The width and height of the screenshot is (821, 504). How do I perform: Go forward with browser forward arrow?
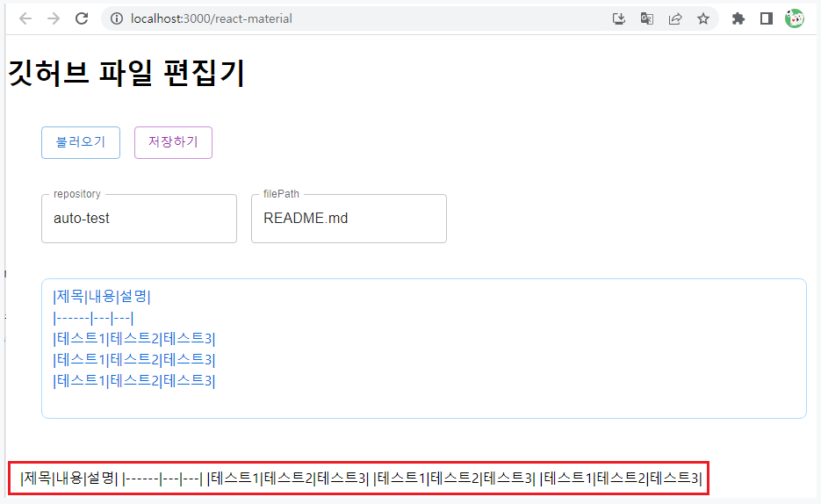54,18
